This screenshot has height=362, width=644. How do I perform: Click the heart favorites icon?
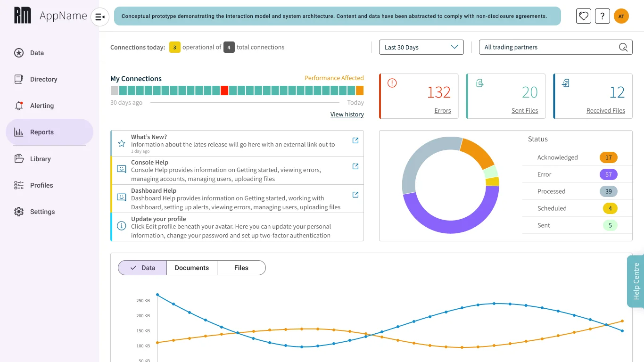(x=584, y=16)
